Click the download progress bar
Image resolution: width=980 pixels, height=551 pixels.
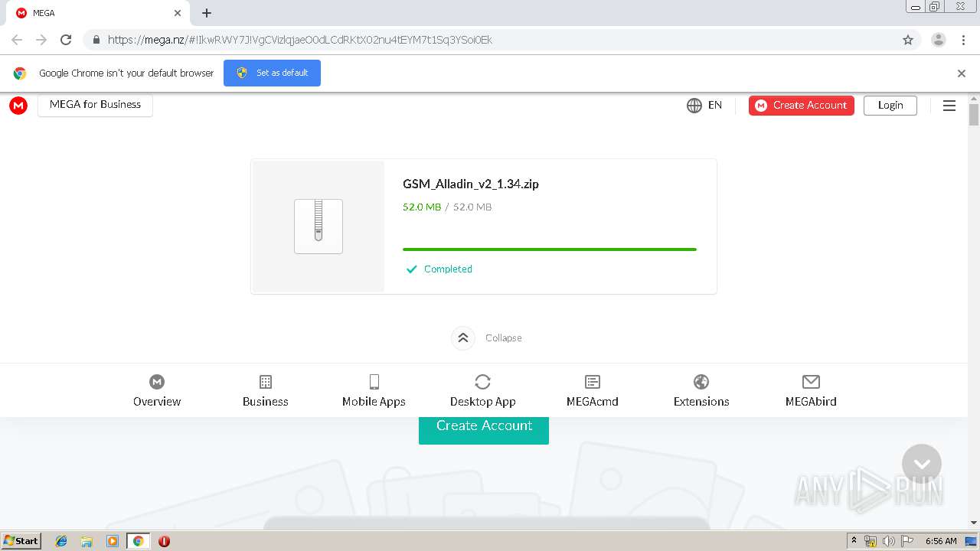[x=550, y=249]
